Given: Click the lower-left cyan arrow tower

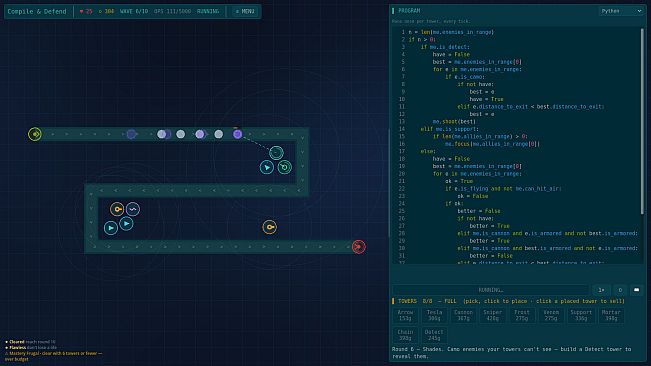Looking at the screenshot, I should point(111,228).
